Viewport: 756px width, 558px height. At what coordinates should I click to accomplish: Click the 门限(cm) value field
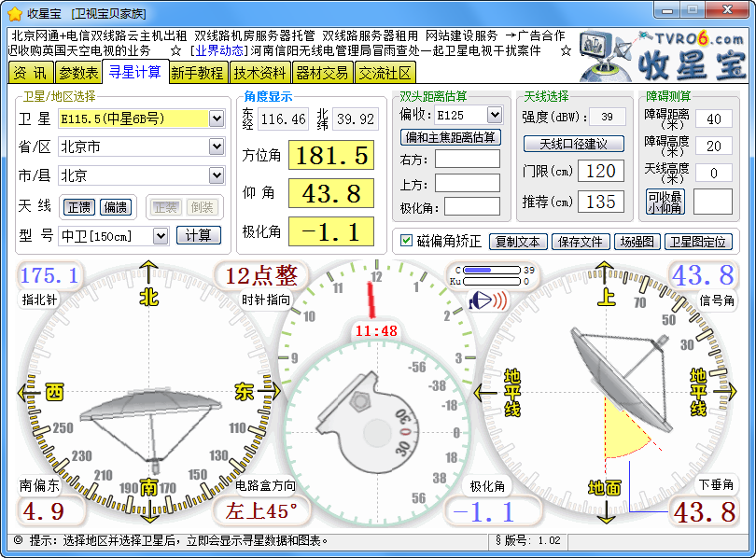601,171
